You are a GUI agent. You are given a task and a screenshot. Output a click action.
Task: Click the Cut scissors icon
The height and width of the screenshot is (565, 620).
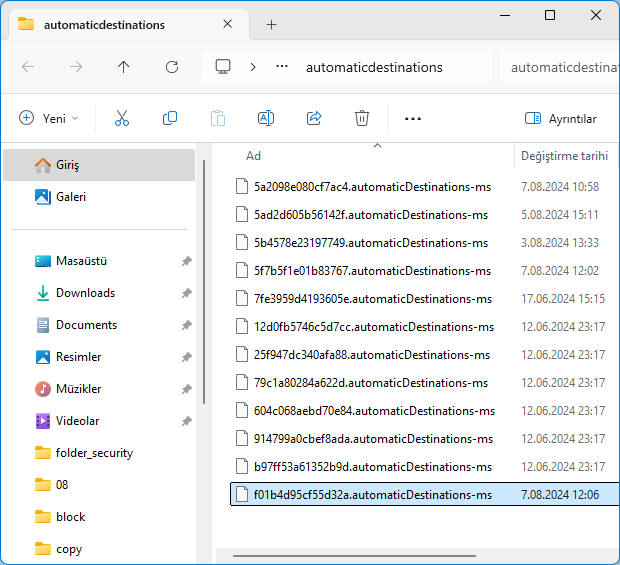tap(122, 118)
